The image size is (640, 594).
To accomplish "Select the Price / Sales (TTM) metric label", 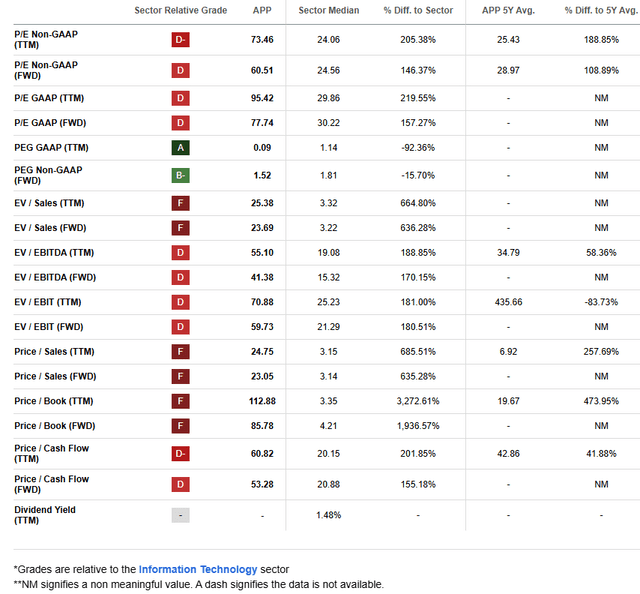I will 54,352.
